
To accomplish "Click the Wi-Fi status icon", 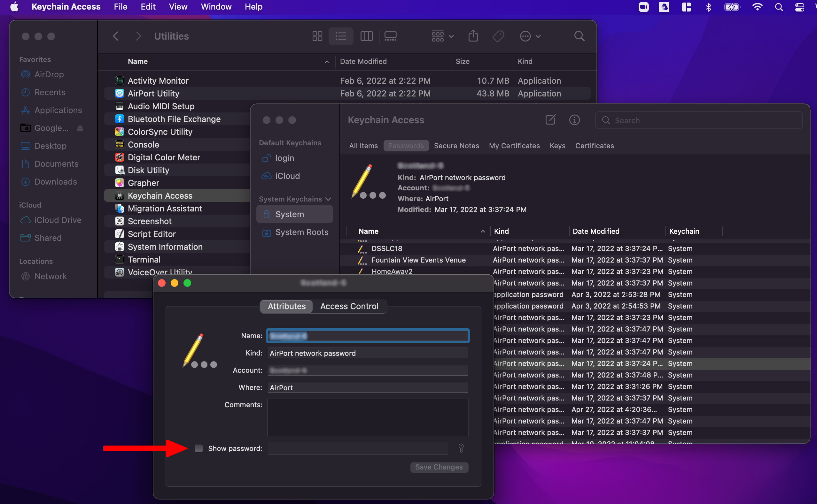I will pos(757,7).
